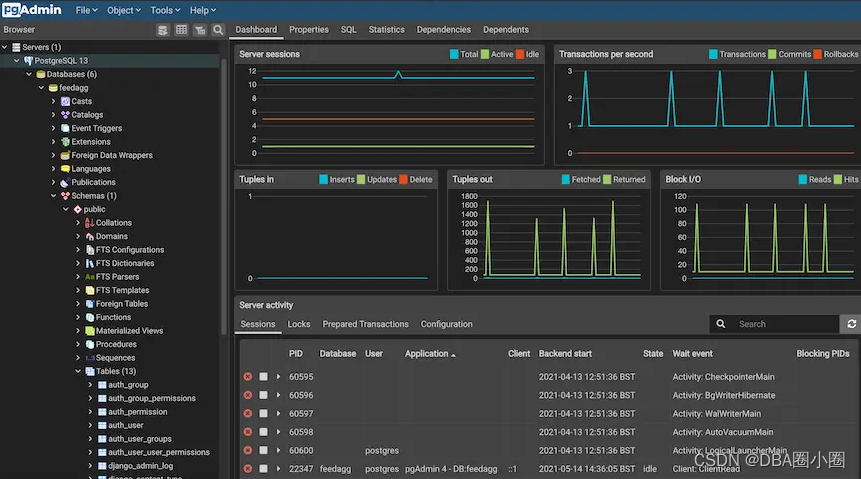861x479 pixels.
Task: Collapse the Servers (1) tree node
Action: (x=5, y=47)
